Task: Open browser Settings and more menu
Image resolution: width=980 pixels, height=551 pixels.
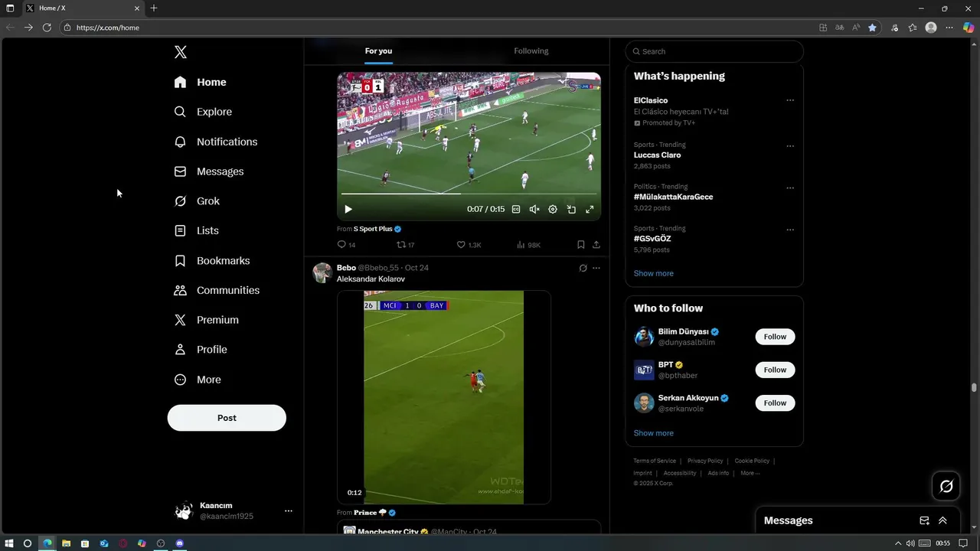Action: pos(949,27)
